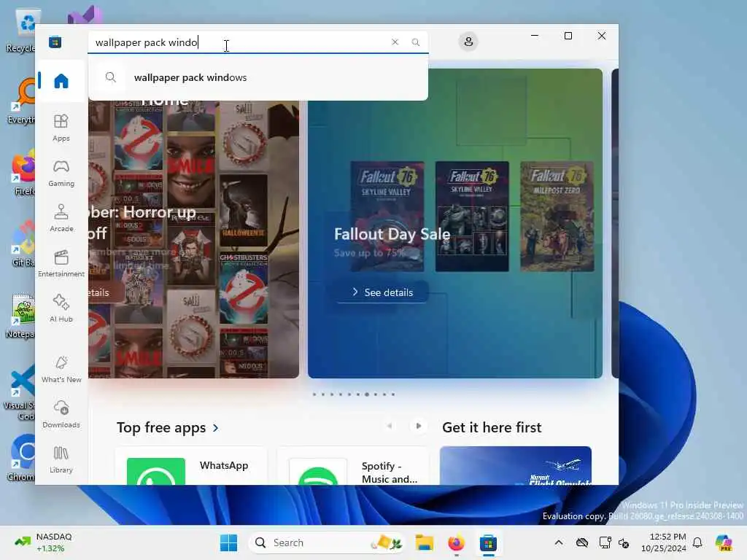The width and height of the screenshot is (747, 560).
Task: Click the magnifier search button in box
Action: pos(415,42)
